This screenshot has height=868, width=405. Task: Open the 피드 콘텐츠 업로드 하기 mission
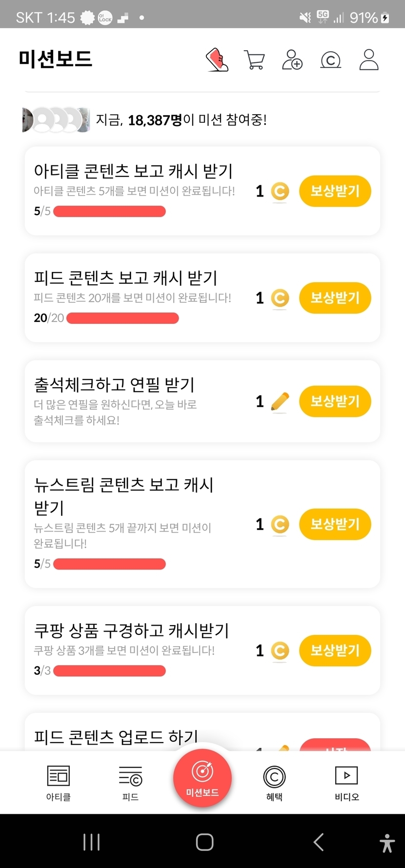click(116, 736)
